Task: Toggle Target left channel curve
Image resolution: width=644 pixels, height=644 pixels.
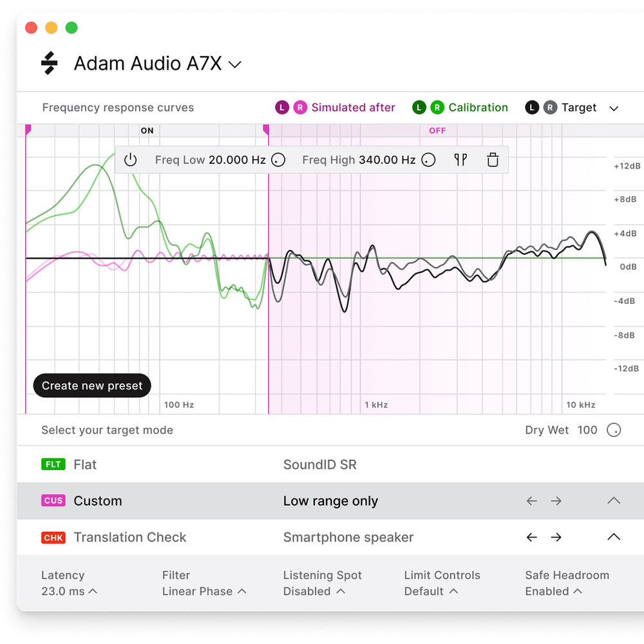Action: tap(531, 108)
